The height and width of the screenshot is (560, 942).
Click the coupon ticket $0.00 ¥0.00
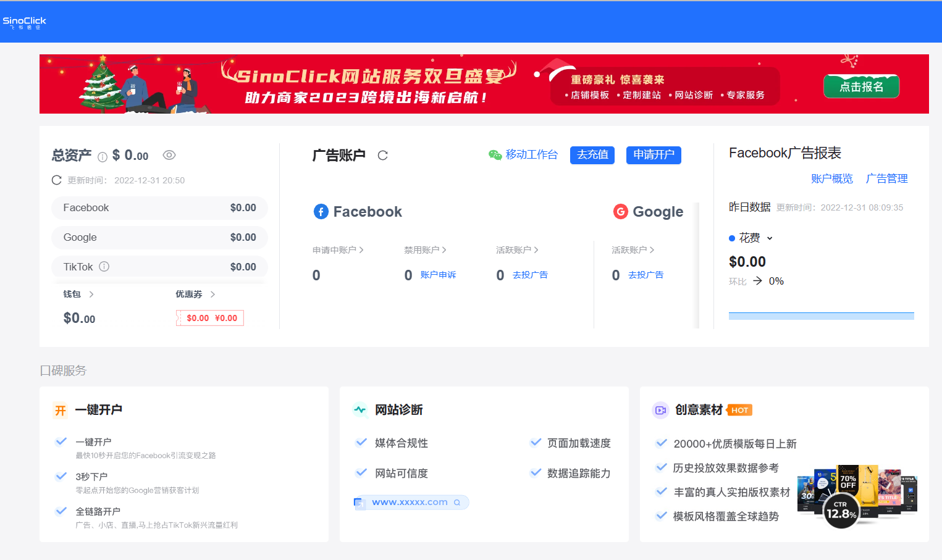click(x=210, y=318)
